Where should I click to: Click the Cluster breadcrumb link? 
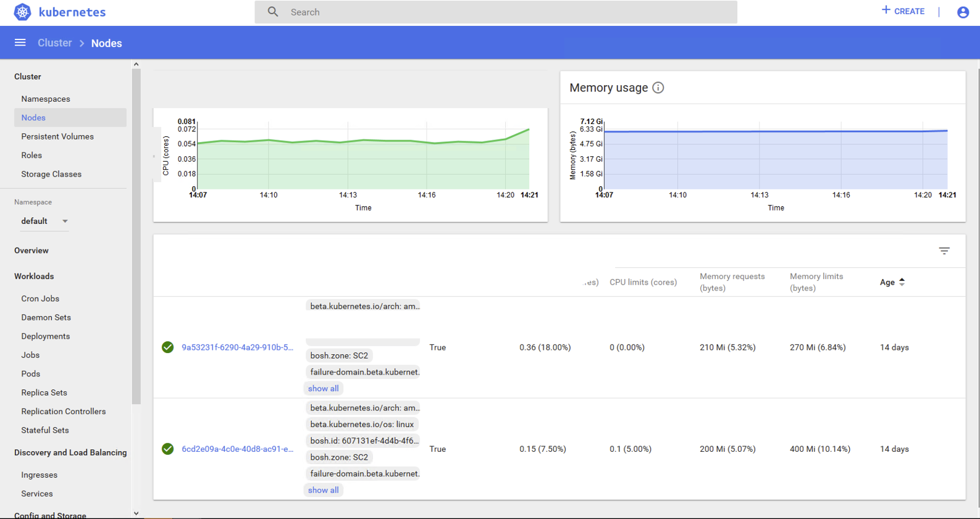pyautogui.click(x=55, y=43)
